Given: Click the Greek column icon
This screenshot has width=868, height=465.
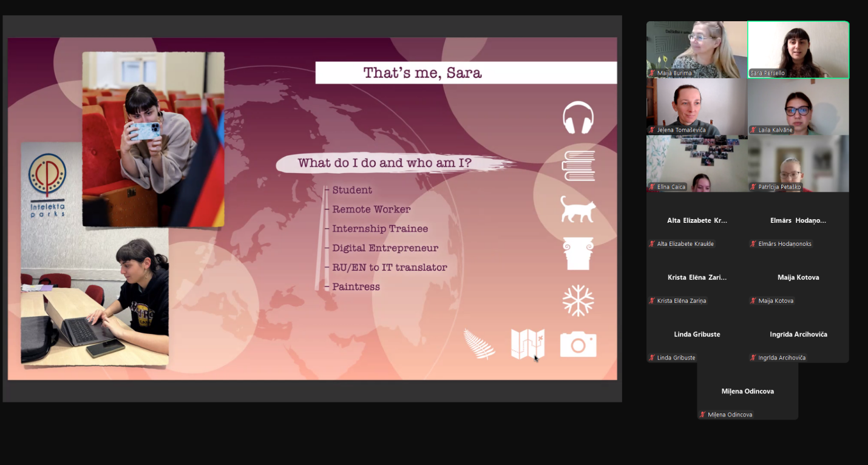Looking at the screenshot, I should click(x=578, y=253).
